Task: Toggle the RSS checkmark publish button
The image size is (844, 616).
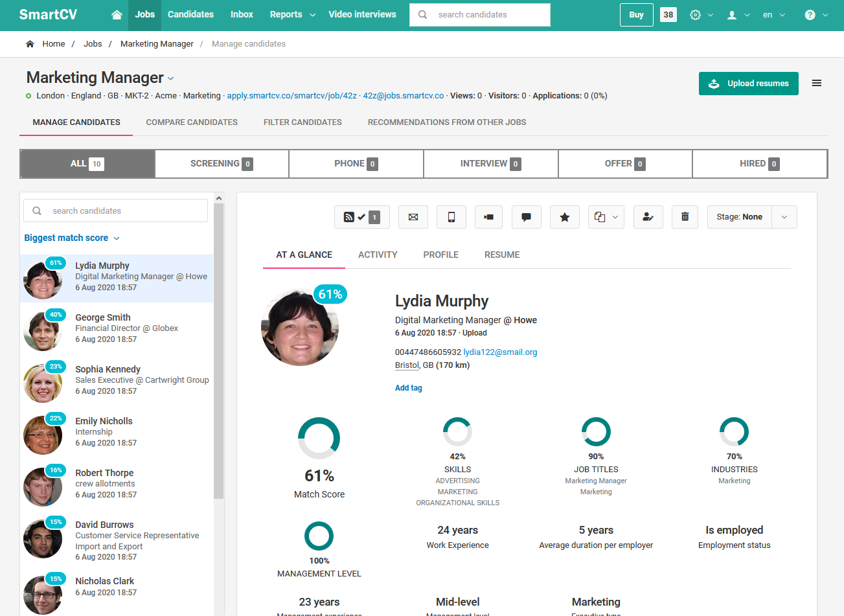Action: (x=361, y=217)
